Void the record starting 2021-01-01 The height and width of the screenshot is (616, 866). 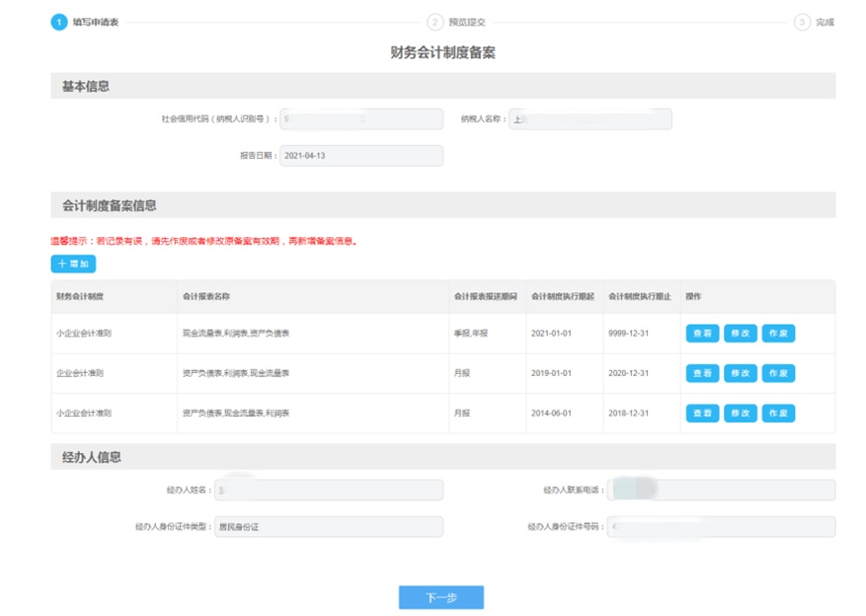pyautogui.click(x=778, y=334)
